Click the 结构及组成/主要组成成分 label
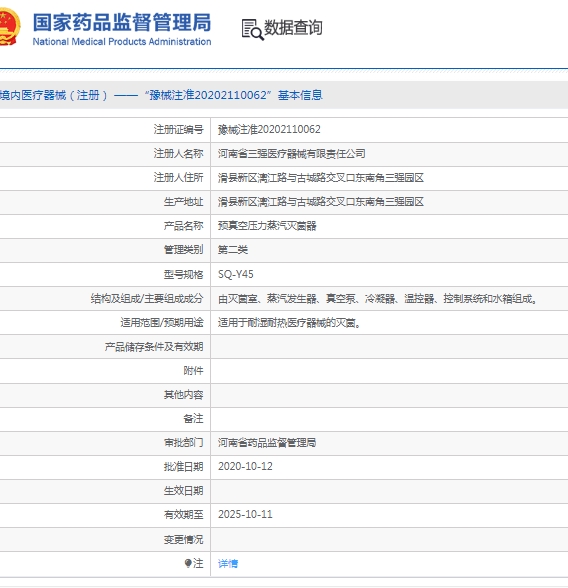Viewport: 568px width, 588px height. pos(147,298)
